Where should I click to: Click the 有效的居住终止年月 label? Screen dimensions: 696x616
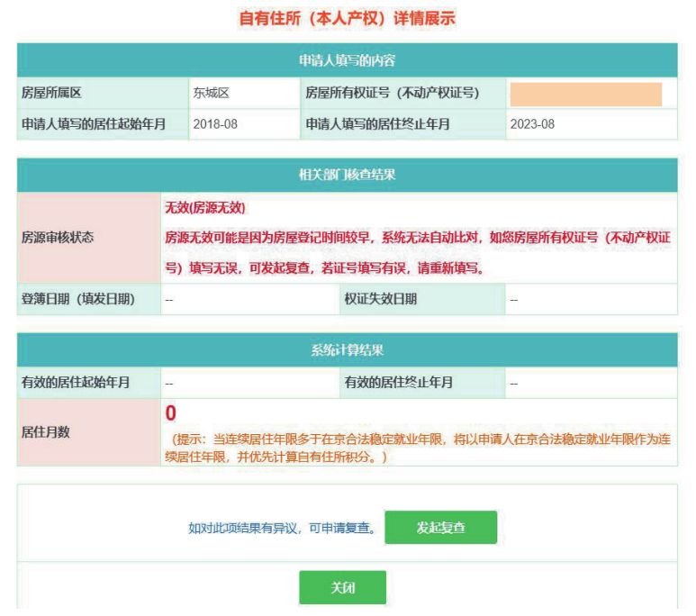coord(398,383)
